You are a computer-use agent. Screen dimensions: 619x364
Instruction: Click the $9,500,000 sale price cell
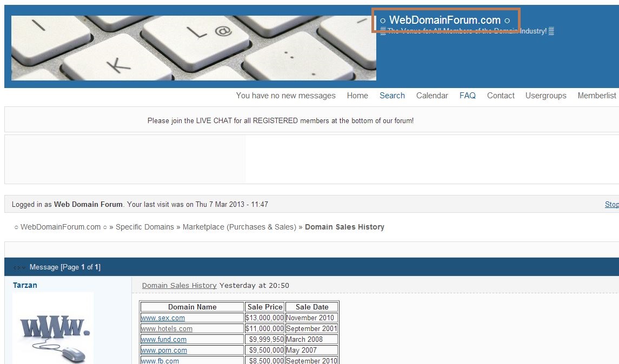264,350
